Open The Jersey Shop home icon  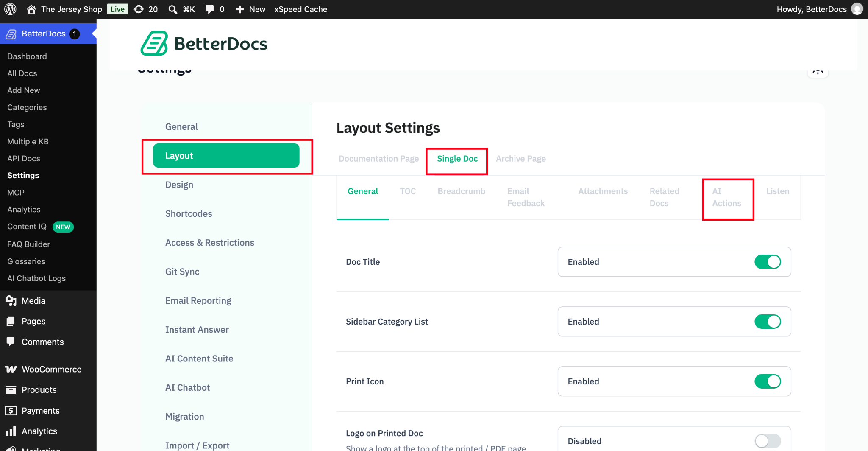(x=31, y=9)
